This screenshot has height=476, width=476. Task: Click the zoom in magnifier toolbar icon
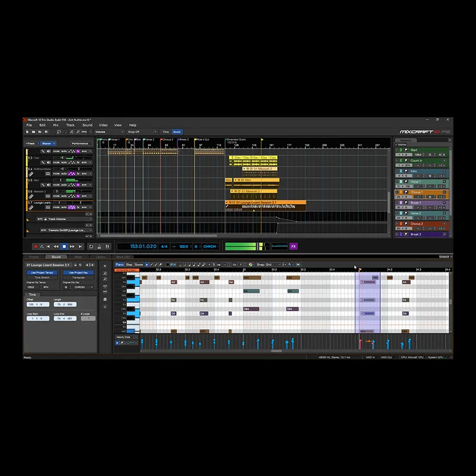71,131
